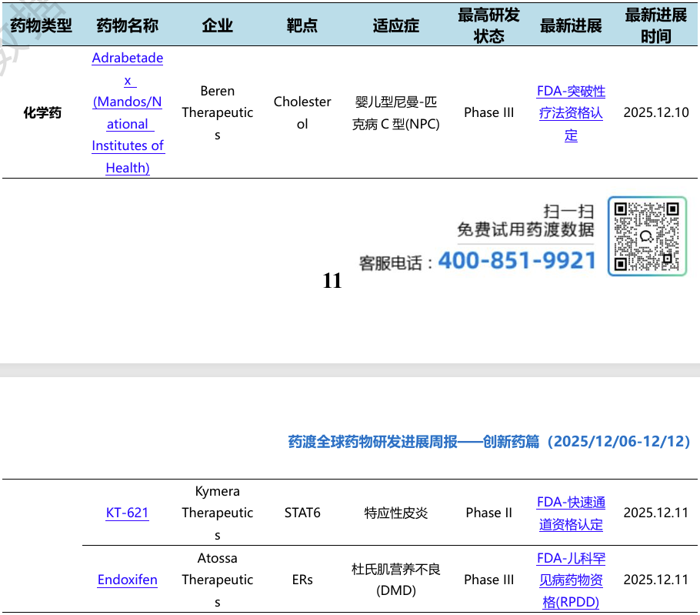
Task: Click the 特应性皮炎 indication cell
Action: (x=396, y=513)
